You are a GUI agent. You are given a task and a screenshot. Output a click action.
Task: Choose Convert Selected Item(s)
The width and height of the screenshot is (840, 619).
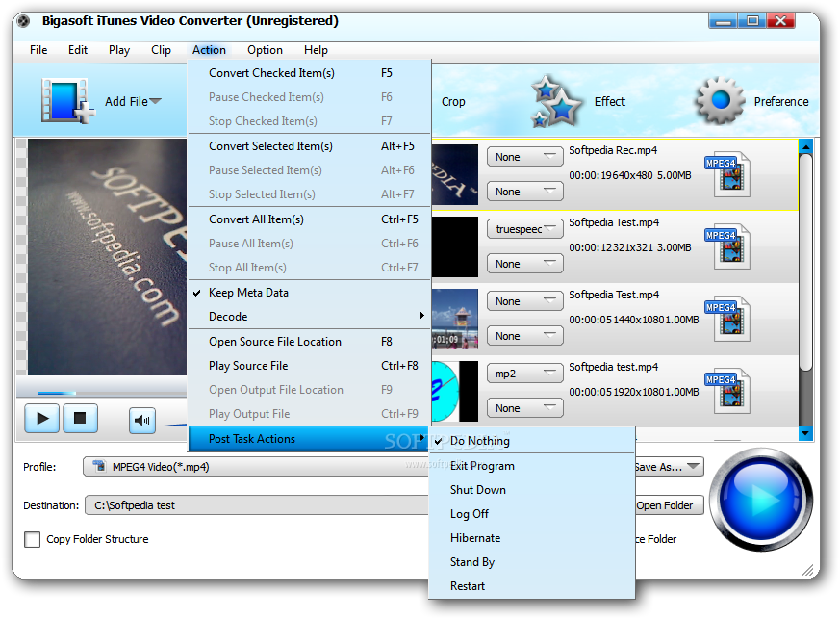tap(310, 146)
